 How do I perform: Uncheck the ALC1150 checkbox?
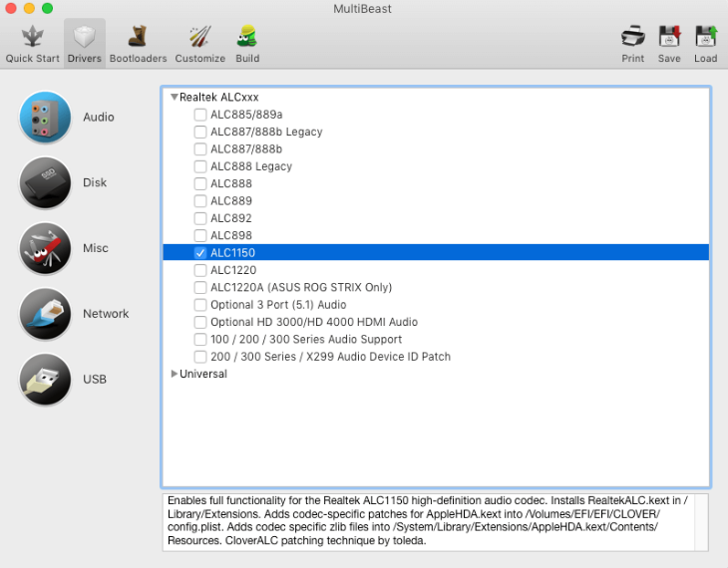point(200,253)
